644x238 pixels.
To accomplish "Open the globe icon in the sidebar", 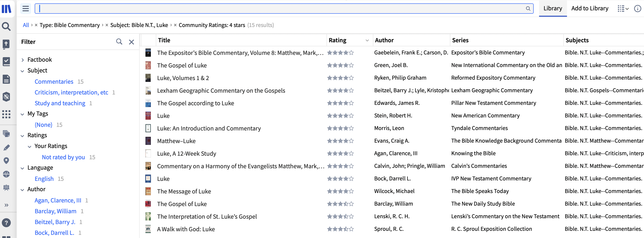I will click(6, 174).
